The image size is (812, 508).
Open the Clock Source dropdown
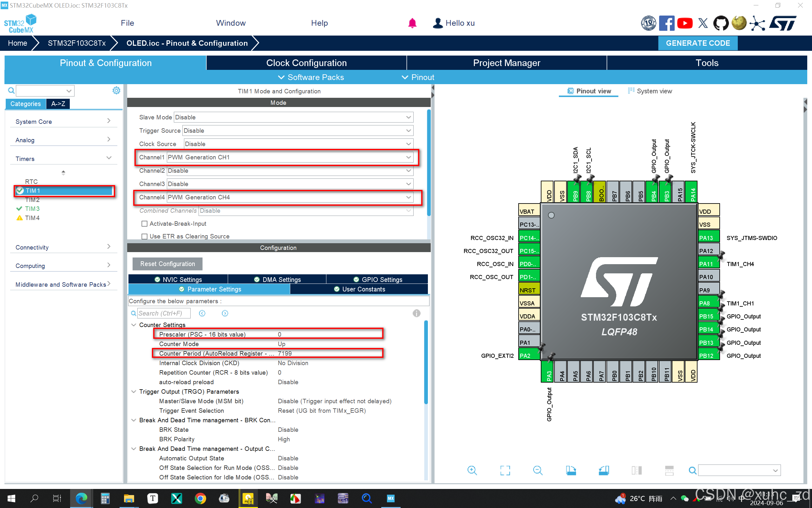[298, 144]
